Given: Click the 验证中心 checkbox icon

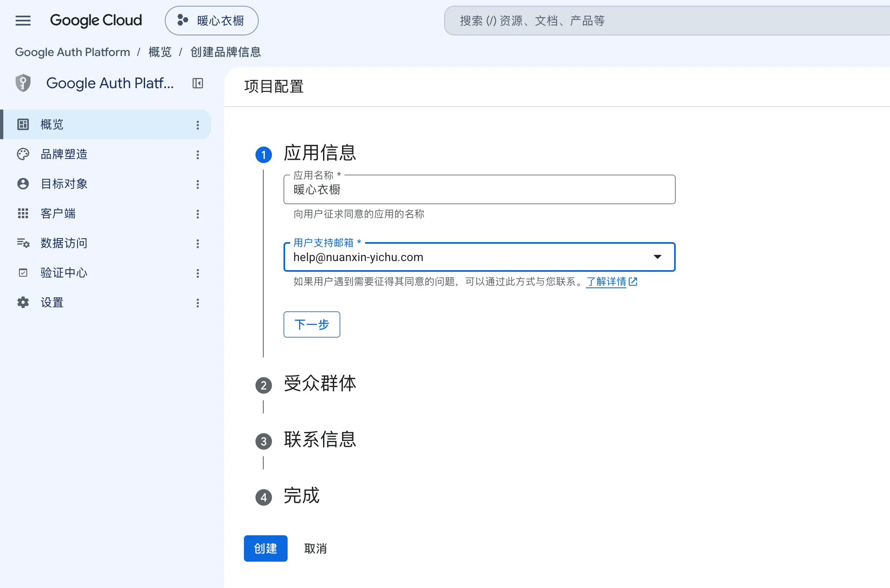Looking at the screenshot, I should tap(23, 273).
